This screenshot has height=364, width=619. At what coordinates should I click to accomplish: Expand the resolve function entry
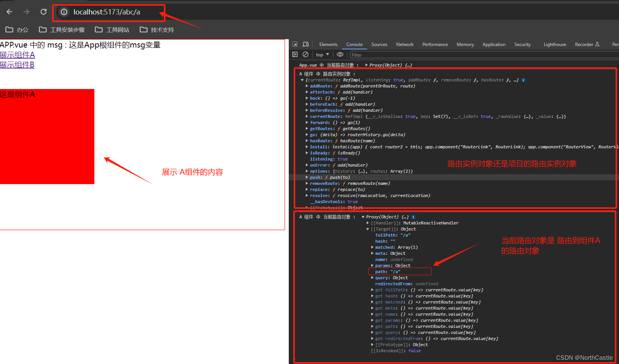click(x=307, y=196)
